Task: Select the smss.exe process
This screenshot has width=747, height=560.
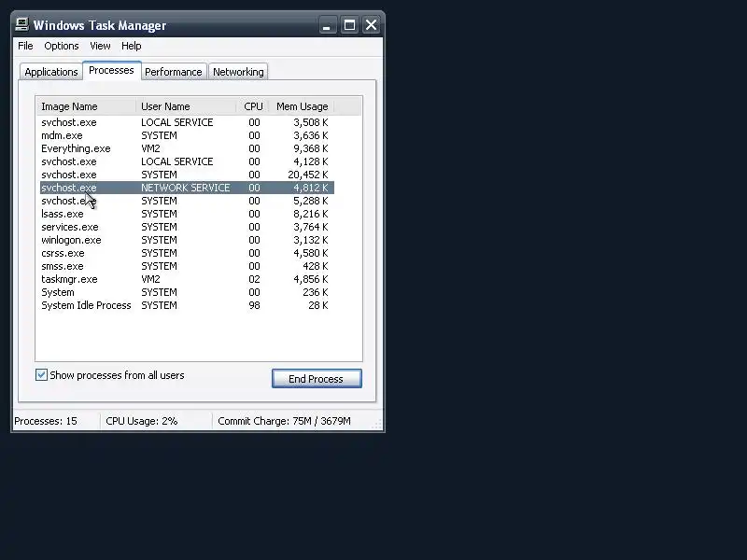Action: tap(187, 266)
